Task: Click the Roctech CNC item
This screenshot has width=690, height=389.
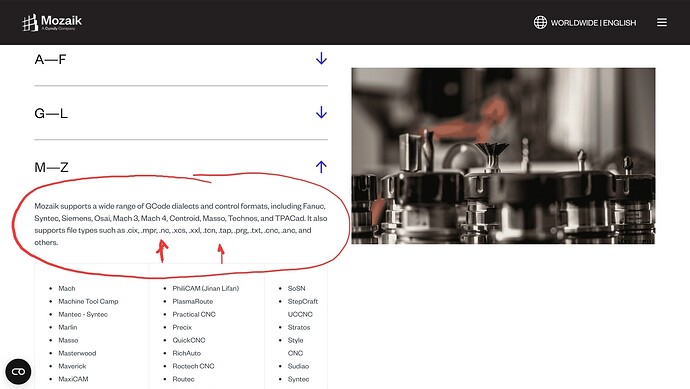Action: point(193,366)
